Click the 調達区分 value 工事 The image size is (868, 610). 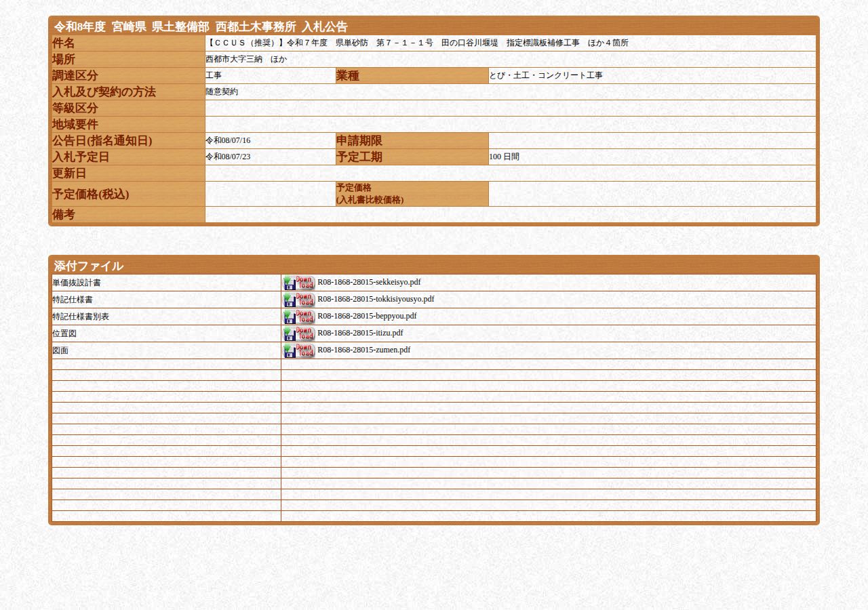pyautogui.click(x=214, y=75)
